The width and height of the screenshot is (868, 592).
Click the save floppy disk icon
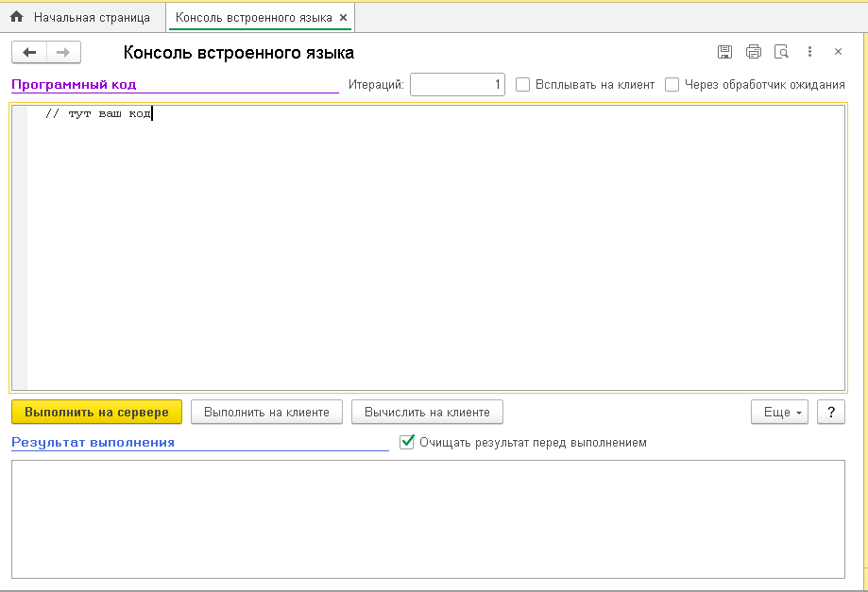click(x=724, y=52)
